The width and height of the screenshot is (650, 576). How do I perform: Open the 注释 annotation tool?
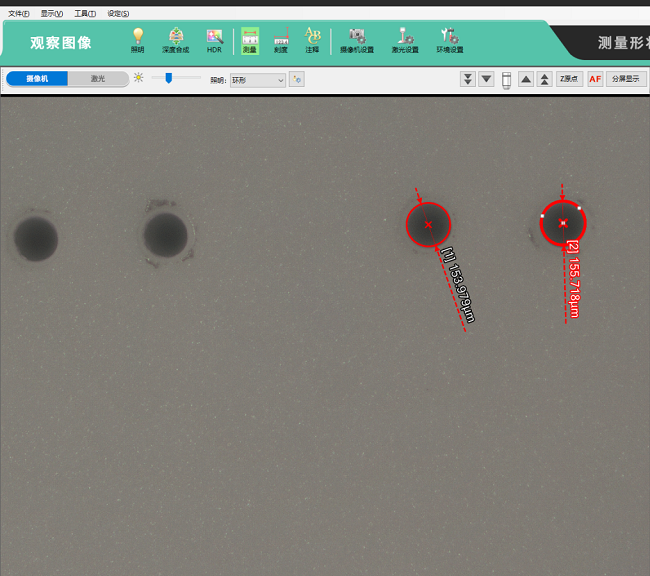(x=313, y=41)
